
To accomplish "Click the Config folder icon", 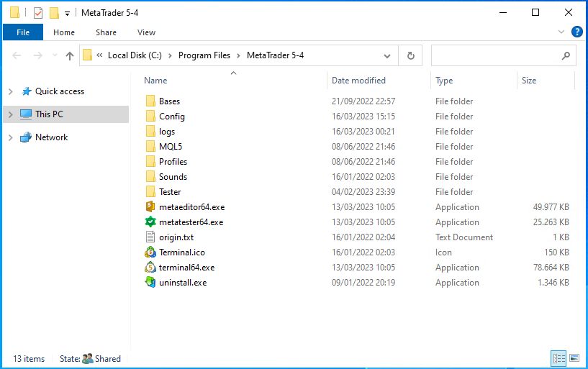I will (x=150, y=116).
